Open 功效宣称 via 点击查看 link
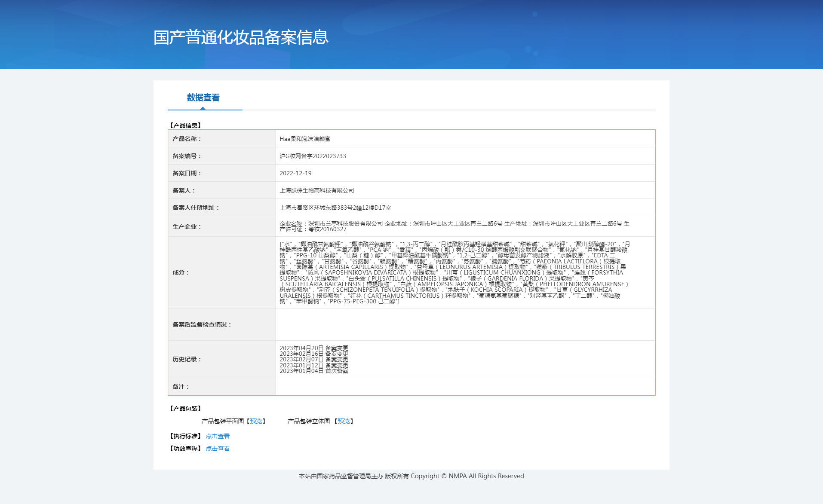The width and height of the screenshot is (823, 504). pyautogui.click(x=218, y=448)
